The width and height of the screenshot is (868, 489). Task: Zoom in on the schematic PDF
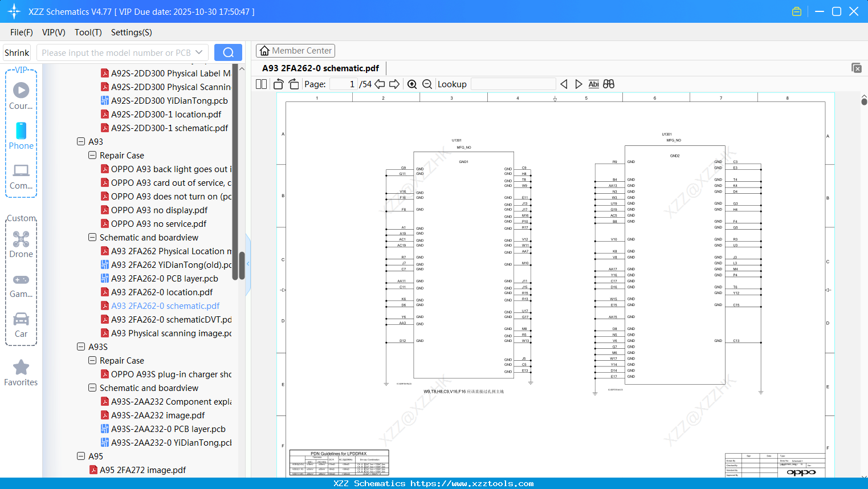click(412, 84)
